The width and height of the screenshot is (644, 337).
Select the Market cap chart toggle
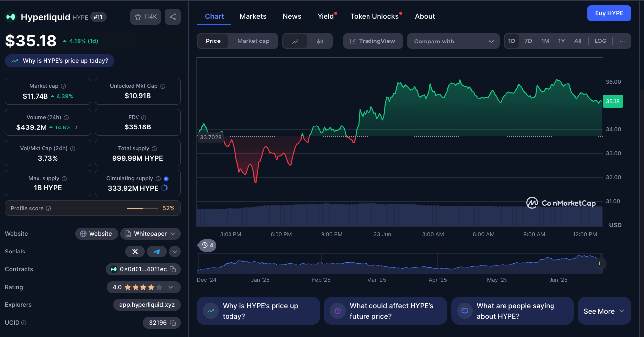tap(253, 41)
